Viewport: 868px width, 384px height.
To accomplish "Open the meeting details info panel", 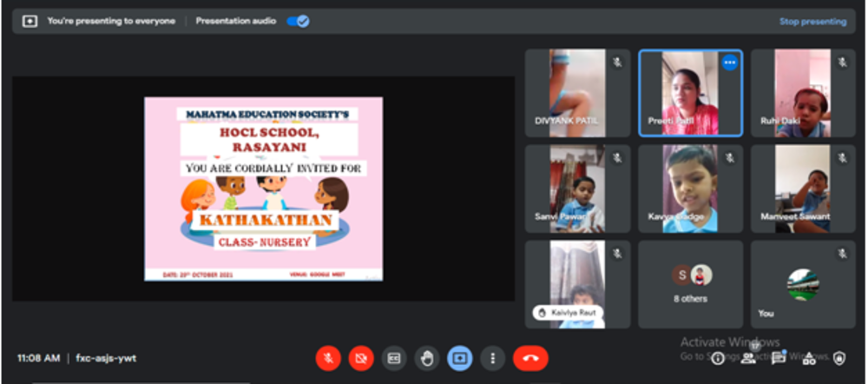I will click(x=718, y=358).
